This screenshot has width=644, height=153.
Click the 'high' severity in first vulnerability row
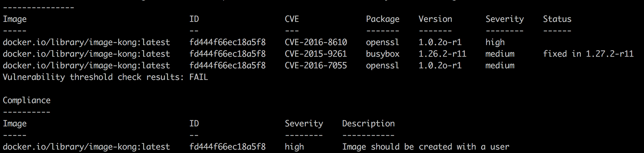495,42
